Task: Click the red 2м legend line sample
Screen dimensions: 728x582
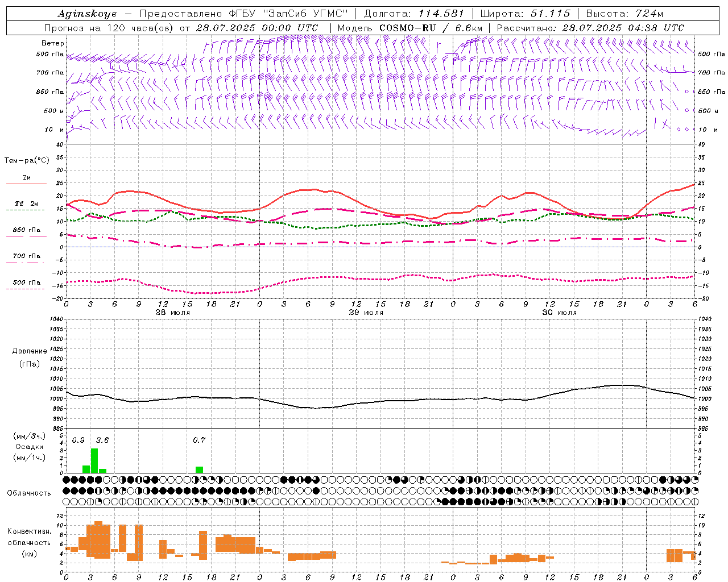Action: point(26,184)
